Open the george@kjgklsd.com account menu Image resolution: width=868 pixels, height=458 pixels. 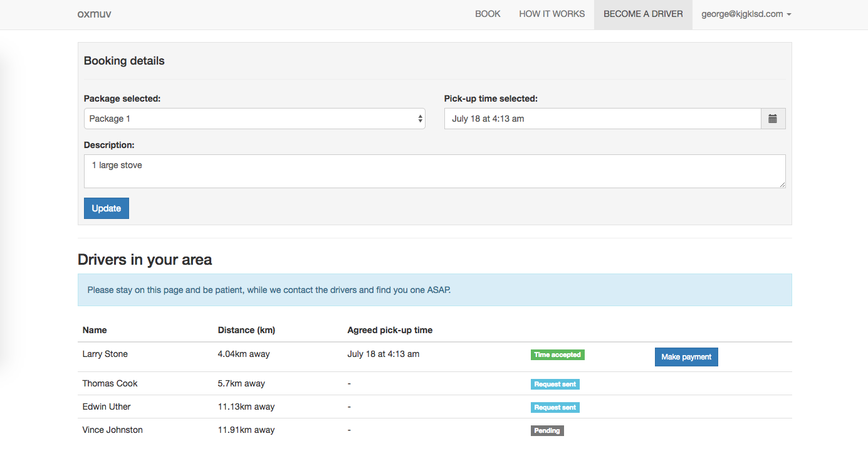746,14
